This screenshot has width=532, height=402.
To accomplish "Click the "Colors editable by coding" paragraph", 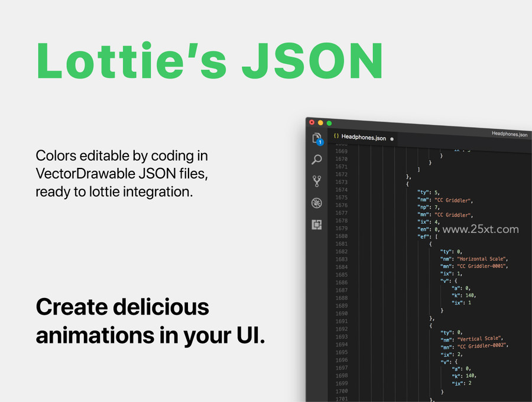I will click(122, 174).
